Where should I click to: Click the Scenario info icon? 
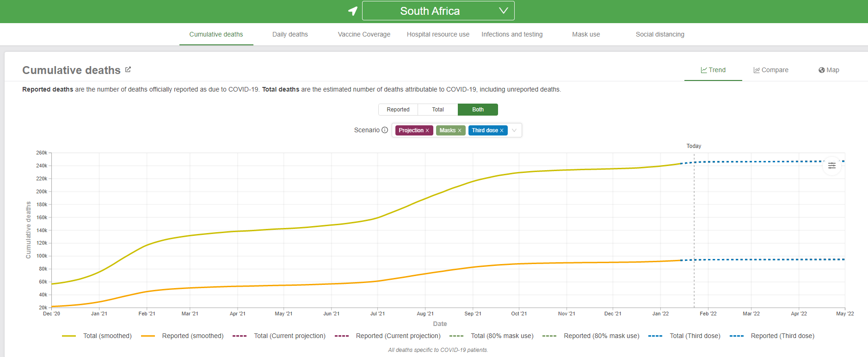click(385, 130)
